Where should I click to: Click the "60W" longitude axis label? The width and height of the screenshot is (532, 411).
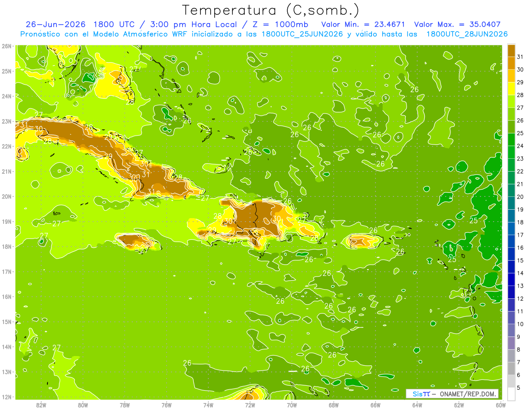[501, 404]
